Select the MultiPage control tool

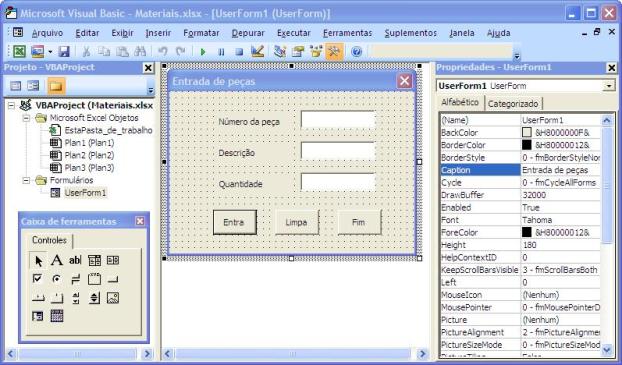click(57, 298)
